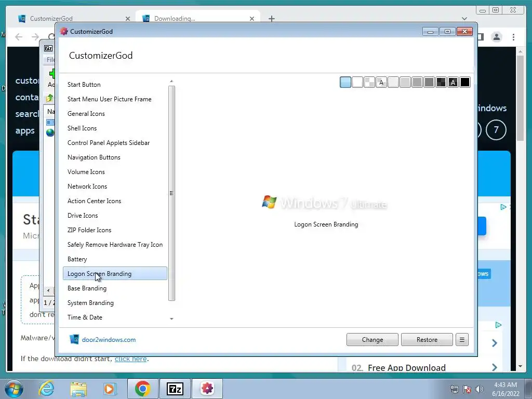The width and height of the screenshot is (532, 399).
Task: Open the Start Button category
Action: [x=115, y=85]
